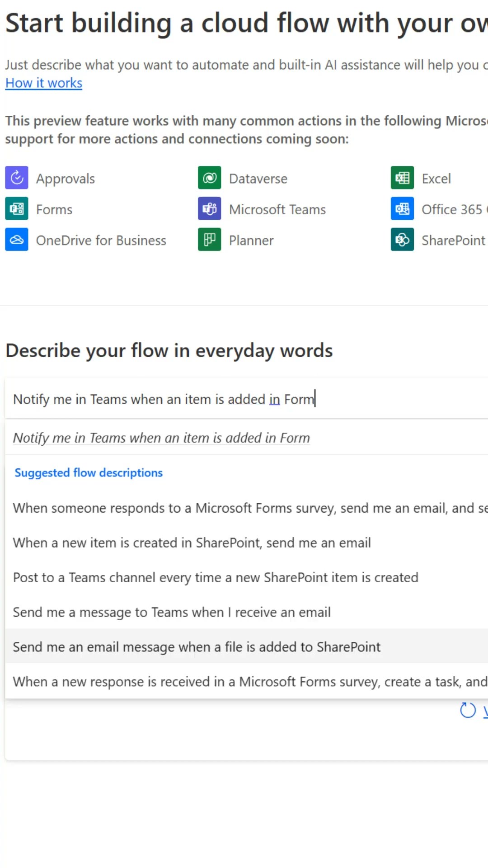This screenshot has width=488, height=868.
Task: Click the Microsoft Teams icon
Action: (x=210, y=208)
